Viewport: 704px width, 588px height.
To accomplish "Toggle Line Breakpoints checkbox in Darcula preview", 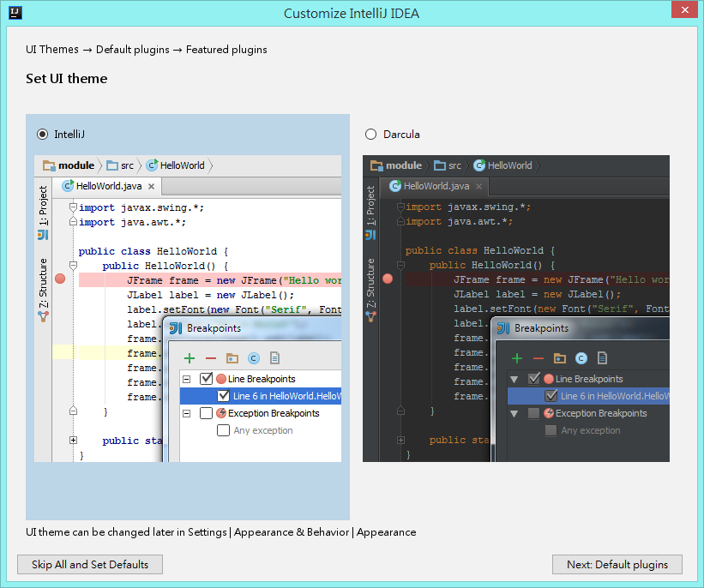I will coord(534,378).
